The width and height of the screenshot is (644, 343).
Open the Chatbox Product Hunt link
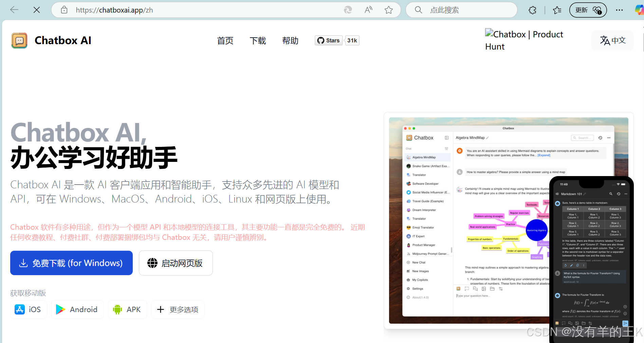524,40
